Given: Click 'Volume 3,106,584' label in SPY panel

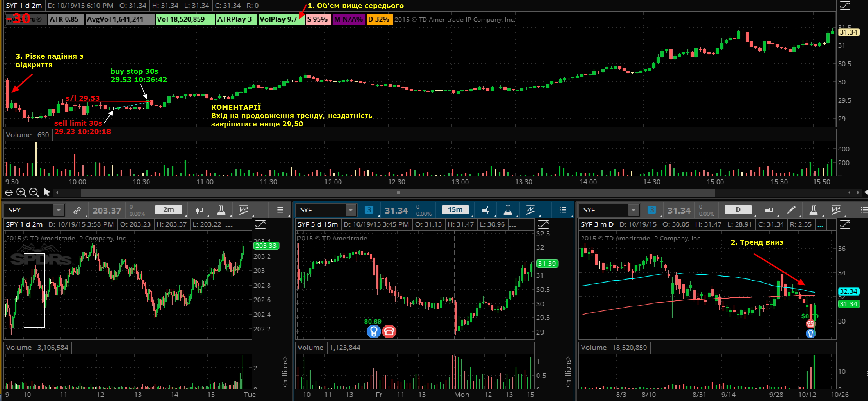Looking at the screenshot, I should click(x=37, y=348).
